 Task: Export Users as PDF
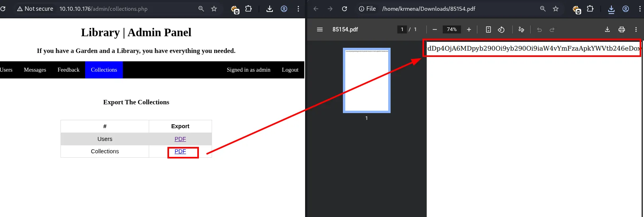(180, 139)
